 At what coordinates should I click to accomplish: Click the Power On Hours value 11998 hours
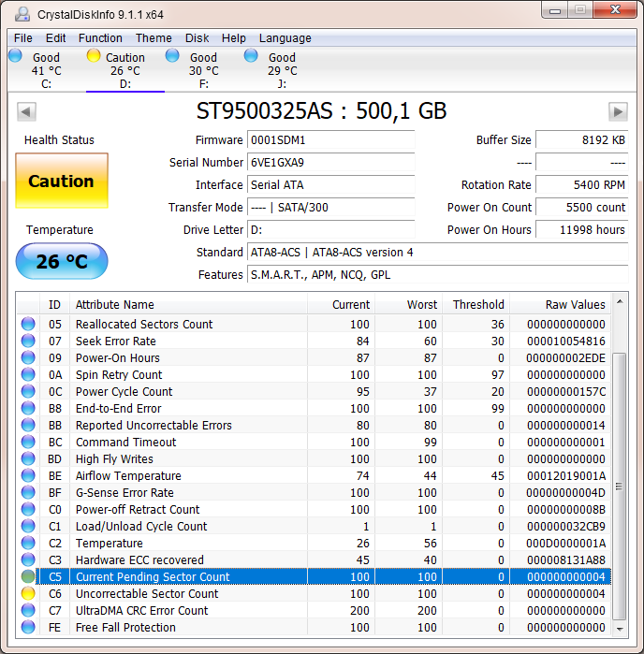582,230
